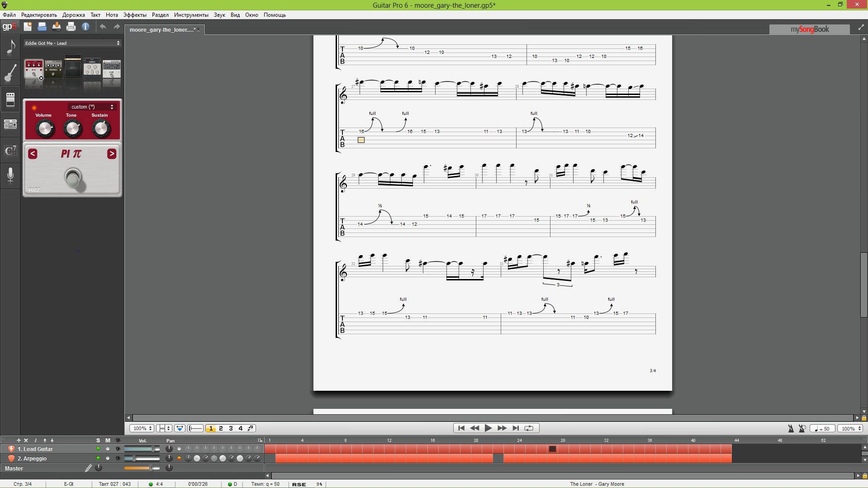The width and height of the screenshot is (868, 488).
Task: Redo the last action
Action: 117,27
